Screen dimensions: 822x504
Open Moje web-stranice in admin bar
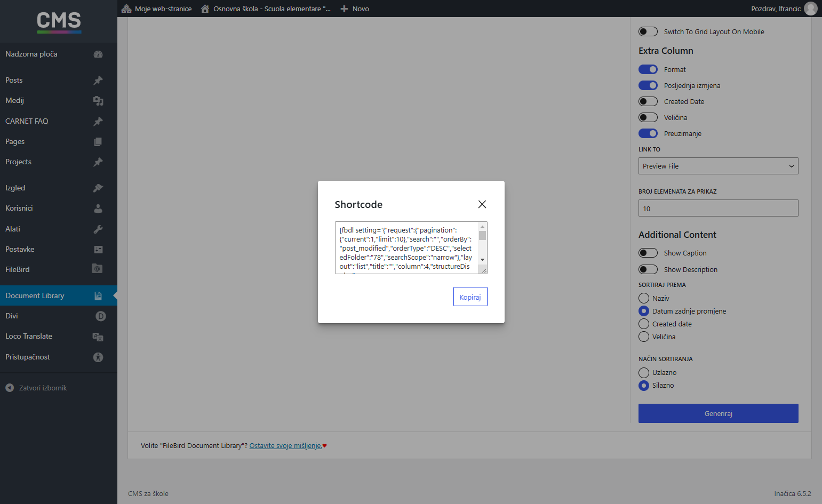(157, 9)
